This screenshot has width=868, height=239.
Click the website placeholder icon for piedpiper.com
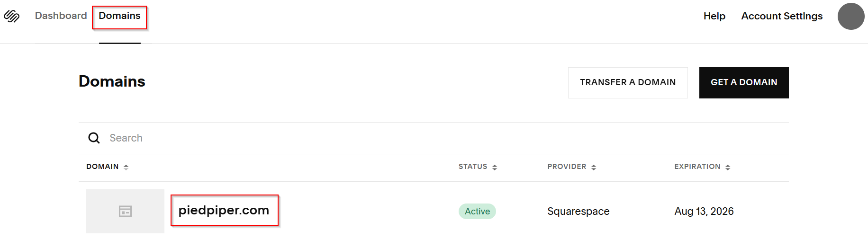coord(125,211)
